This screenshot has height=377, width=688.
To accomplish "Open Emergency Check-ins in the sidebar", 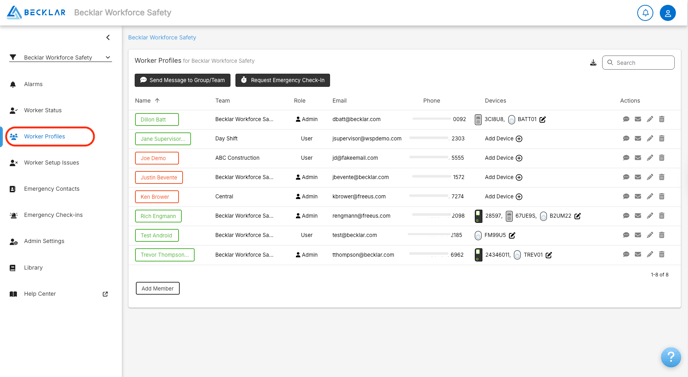I will [x=53, y=215].
